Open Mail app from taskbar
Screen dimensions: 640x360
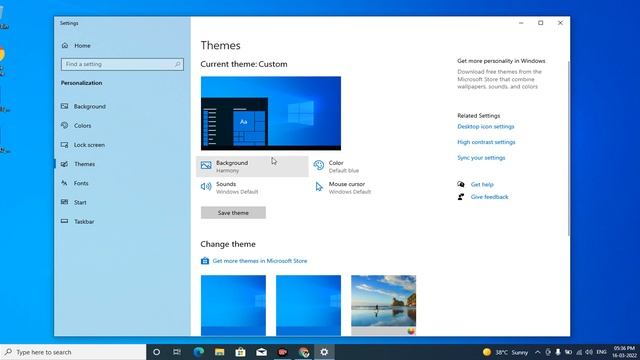tap(261, 352)
